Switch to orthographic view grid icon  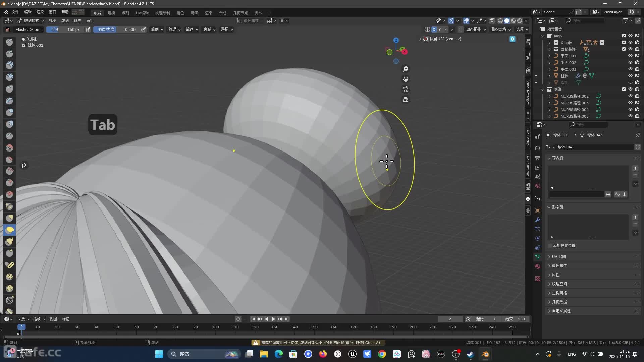pos(406,100)
